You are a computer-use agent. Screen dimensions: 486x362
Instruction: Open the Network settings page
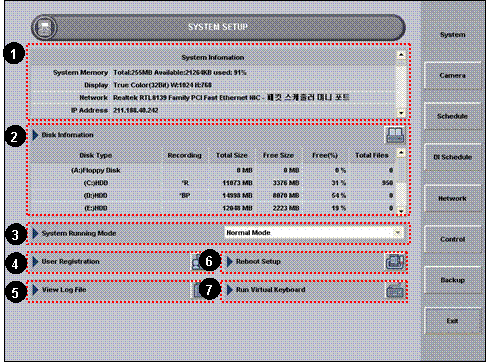452,198
